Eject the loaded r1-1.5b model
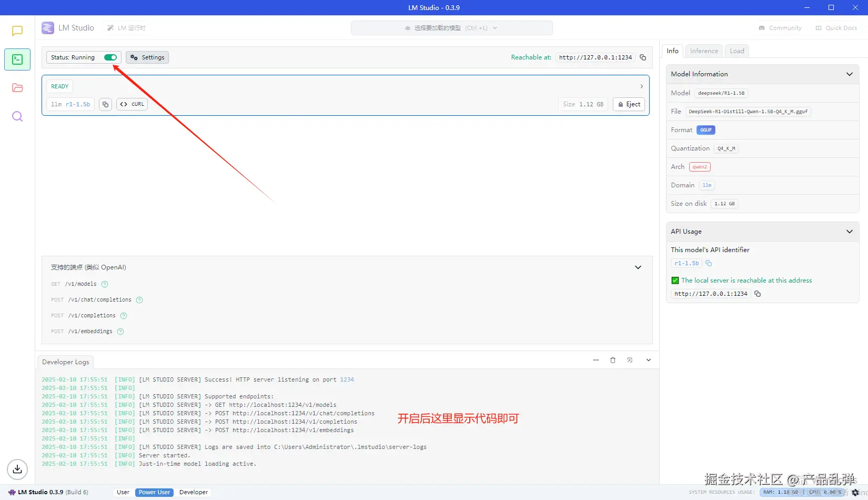Screen dimensions: 868x500 (x=629, y=104)
